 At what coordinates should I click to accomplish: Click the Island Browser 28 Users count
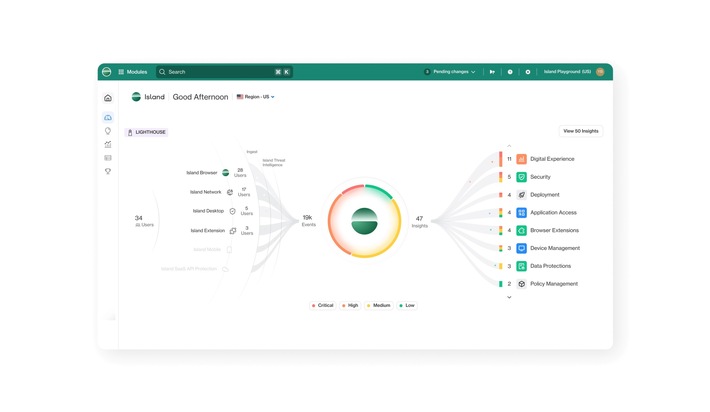coord(240,172)
